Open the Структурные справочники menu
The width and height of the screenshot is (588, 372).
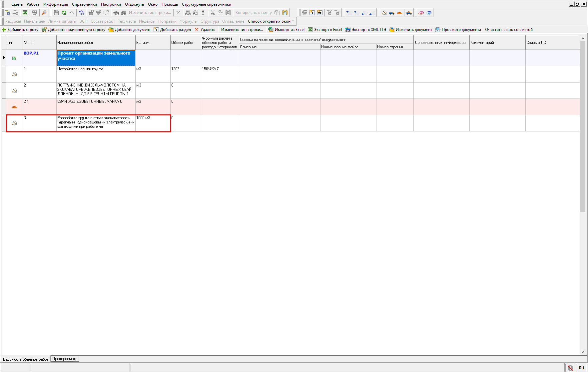[206, 4]
